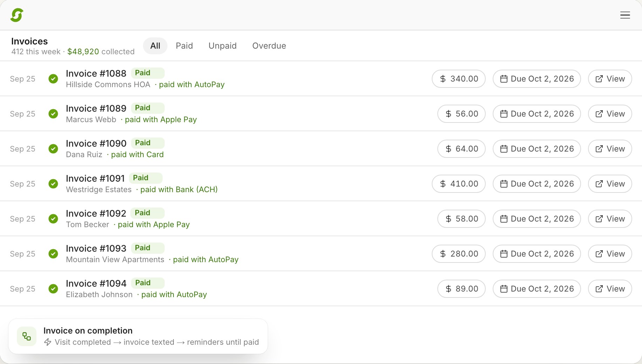Click the dollar sign icon in the $340.00 pill
642x364 pixels.
(443, 79)
